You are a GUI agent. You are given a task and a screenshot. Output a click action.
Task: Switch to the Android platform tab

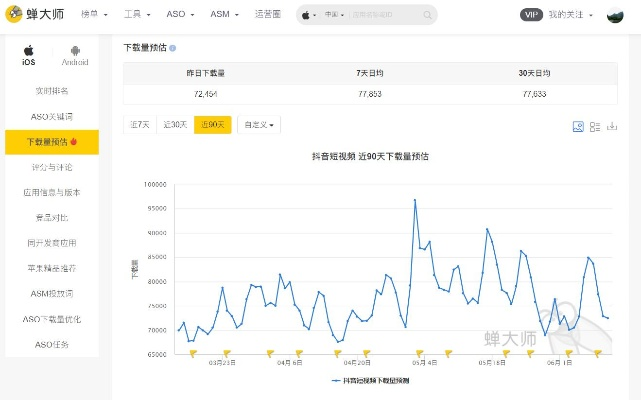75,55
